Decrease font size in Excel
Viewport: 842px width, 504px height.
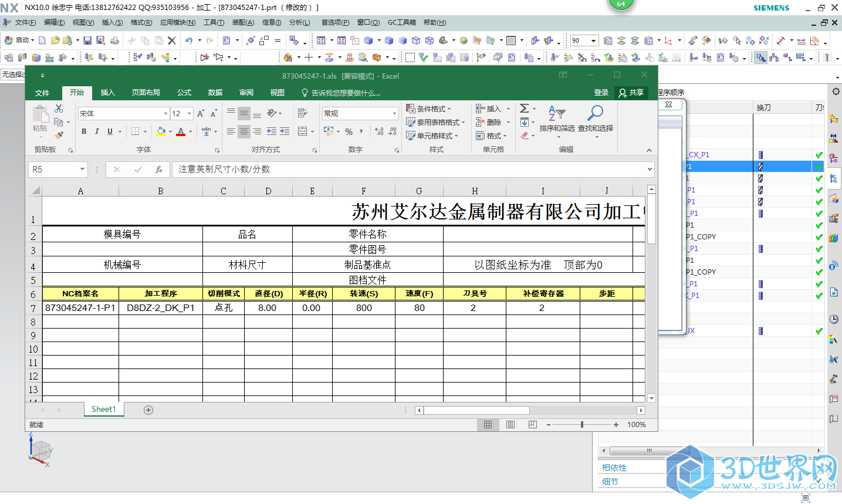point(214,113)
